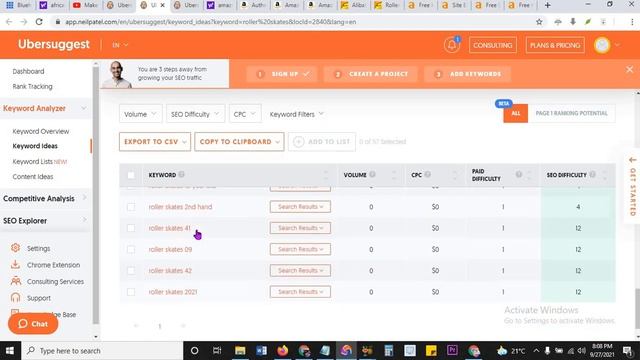The image size is (640, 360).
Task: Collapse the Keyword Analyzer section
Action: pos(45,108)
